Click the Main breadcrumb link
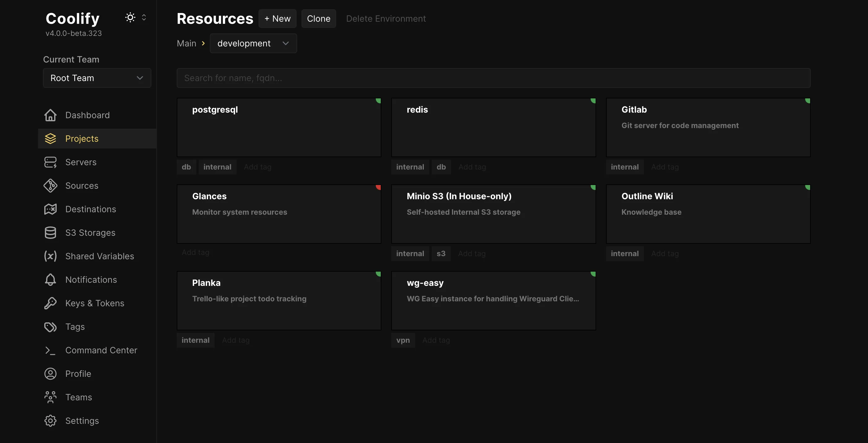The image size is (868, 443). pyautogui.click(x=186, y=43)
